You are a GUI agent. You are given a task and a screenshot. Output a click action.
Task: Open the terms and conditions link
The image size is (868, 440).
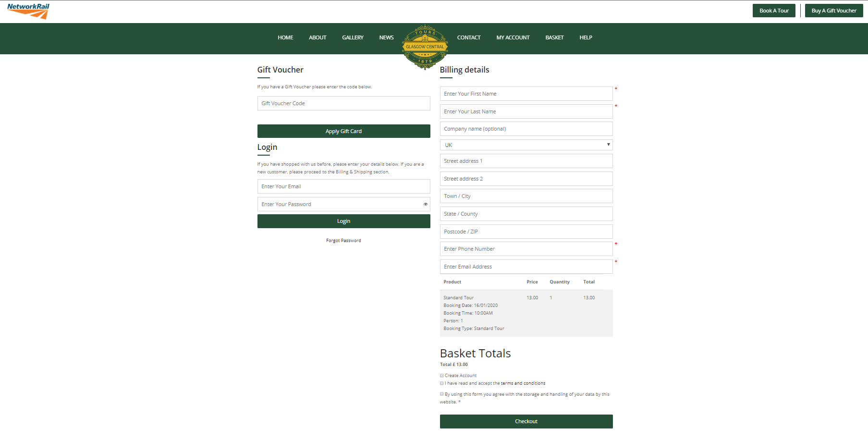[523, 383]
